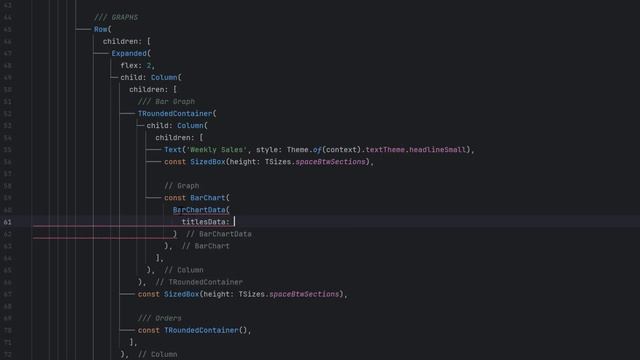Image resolution: width=640 pixels, height=360 pixels.
Task: Click 'Text(' on the Weekly Sales line
Action: (x=175, y=150)
